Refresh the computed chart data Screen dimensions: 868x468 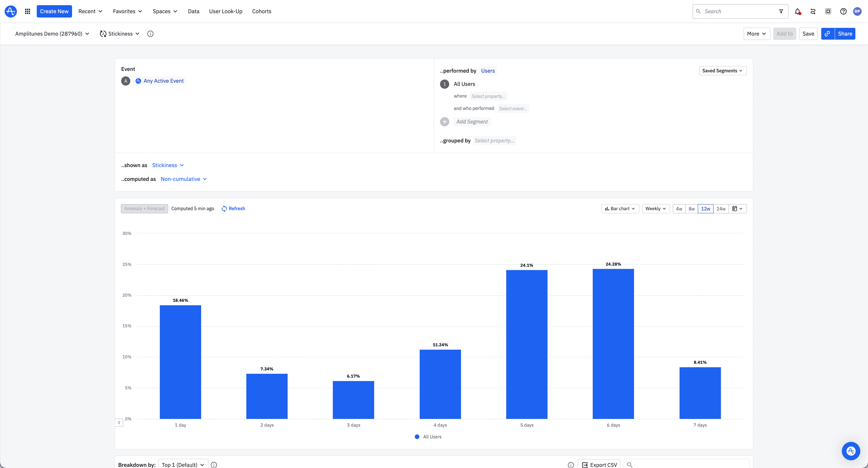233,208
